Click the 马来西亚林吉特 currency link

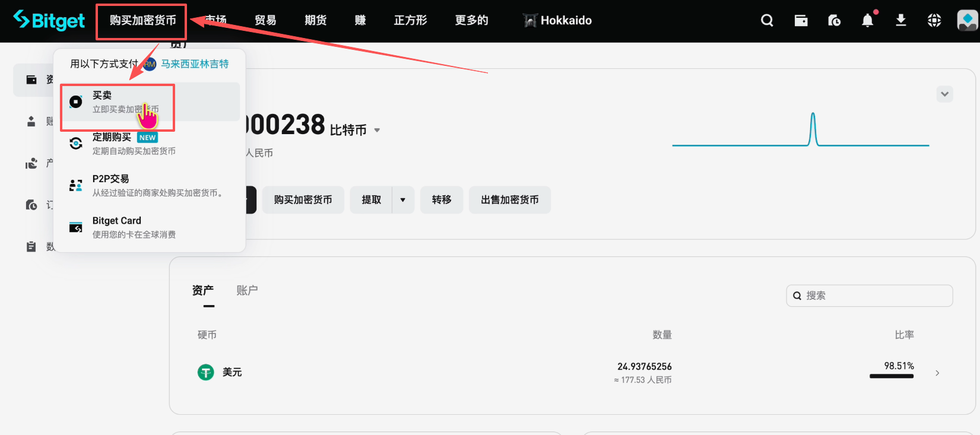pos(194,64)
